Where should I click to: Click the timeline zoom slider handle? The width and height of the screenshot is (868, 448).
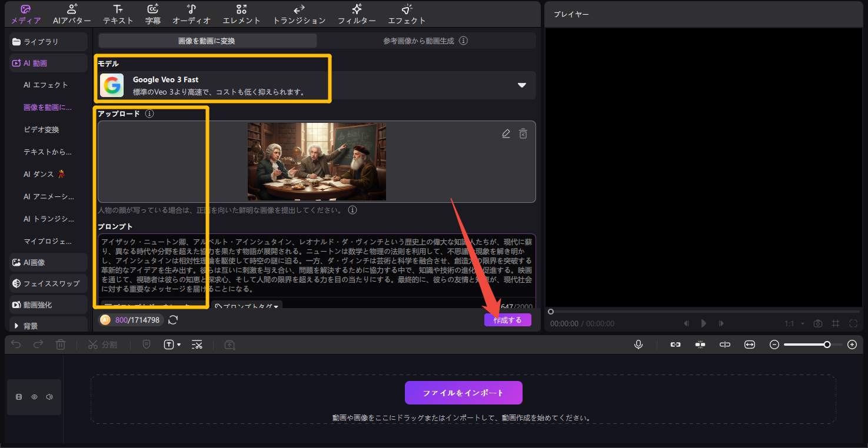click(827, 345)
